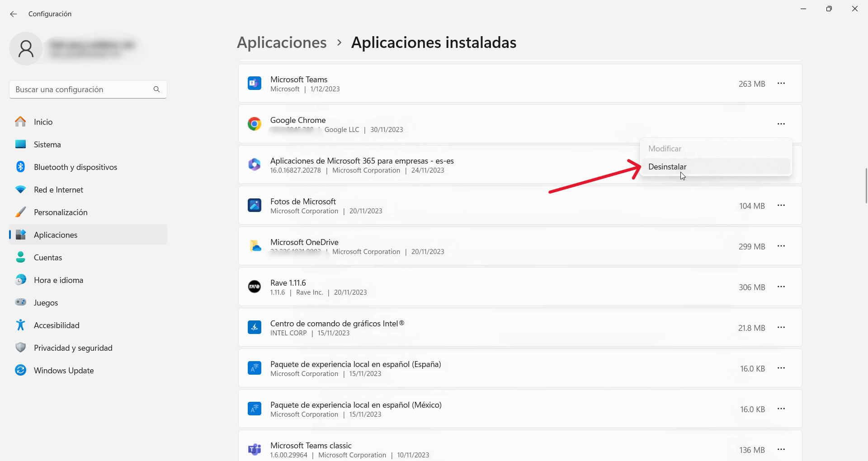Click the Spanish (España) language pack icon
Screen dimensions: 868x461
255,368
